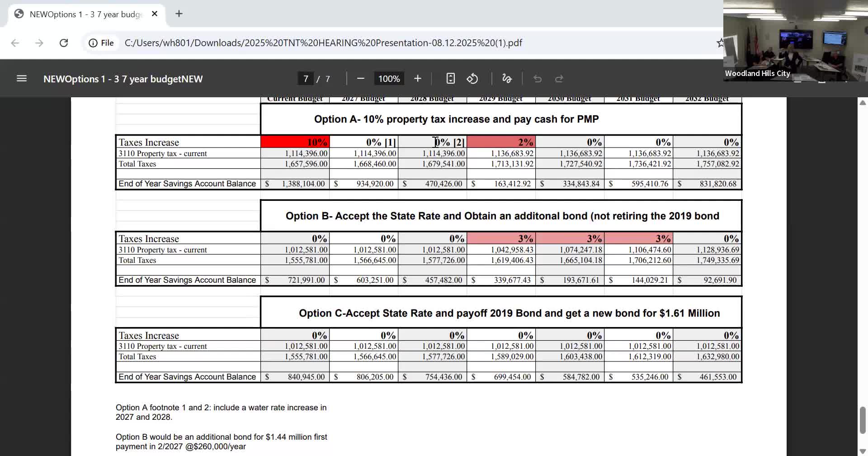Click scrollbar down arrow

coord(863,451)
